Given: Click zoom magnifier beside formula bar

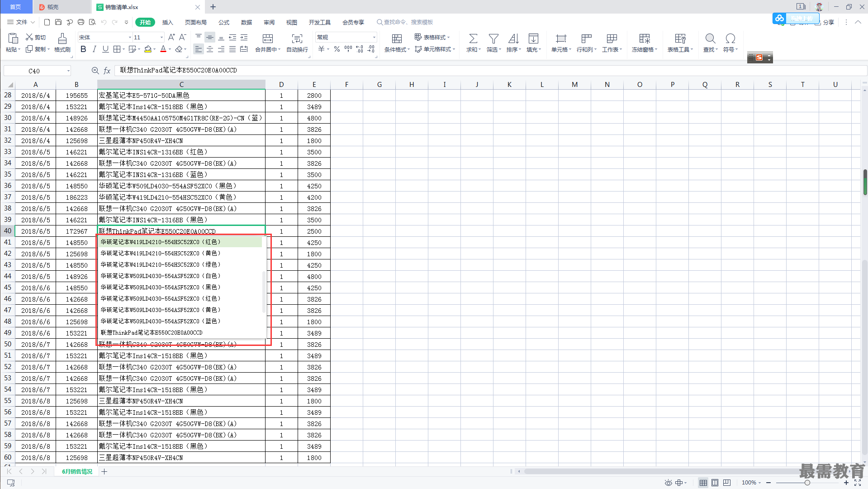Looking at the screenshot, I should click(x=95, y=71).
